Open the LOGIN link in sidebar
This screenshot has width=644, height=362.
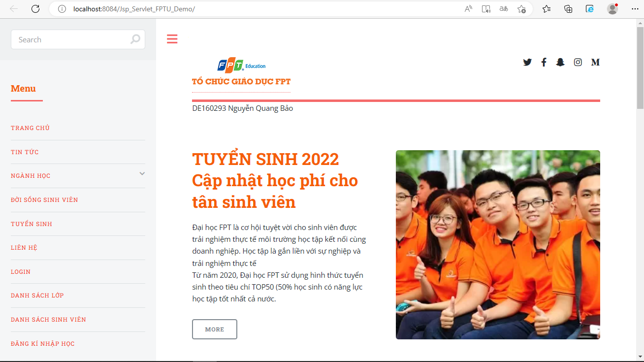click(x=21, y=272)
